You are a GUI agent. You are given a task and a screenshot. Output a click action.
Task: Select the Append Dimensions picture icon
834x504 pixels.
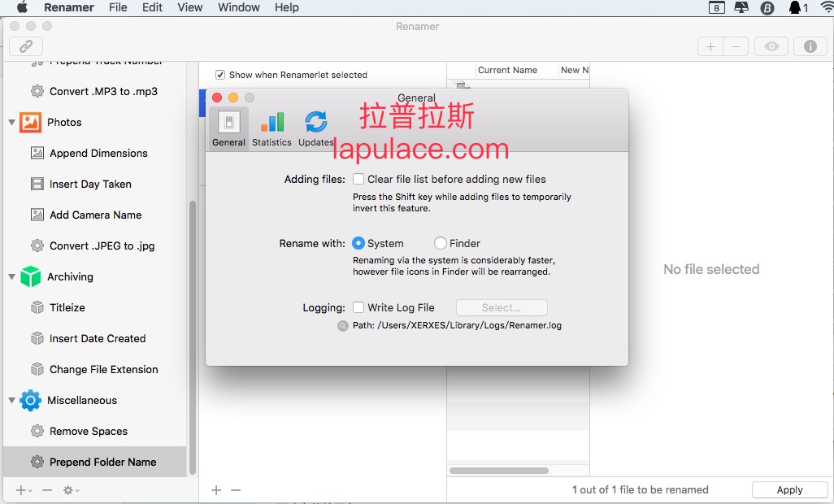(x=37, y=153)
